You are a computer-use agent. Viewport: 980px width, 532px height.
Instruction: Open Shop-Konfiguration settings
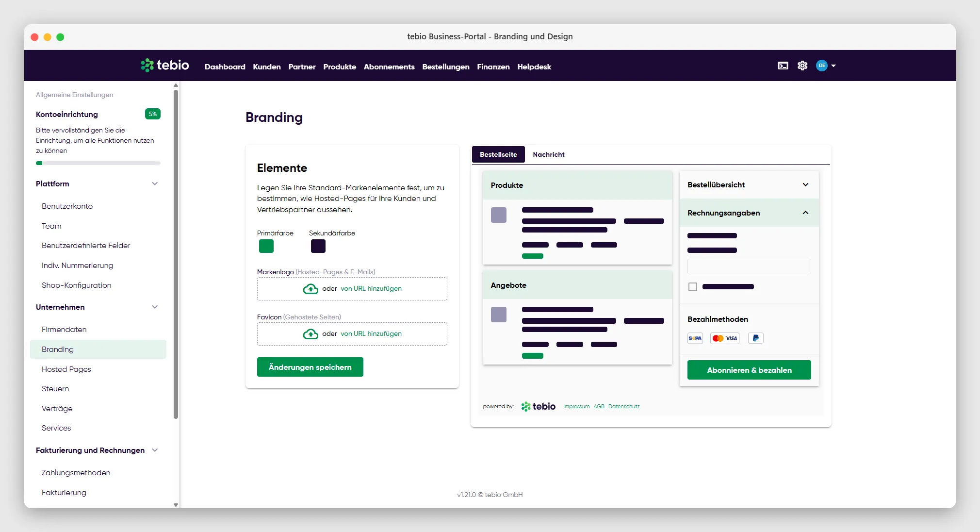pyautogui.click(x=76, y=285)
